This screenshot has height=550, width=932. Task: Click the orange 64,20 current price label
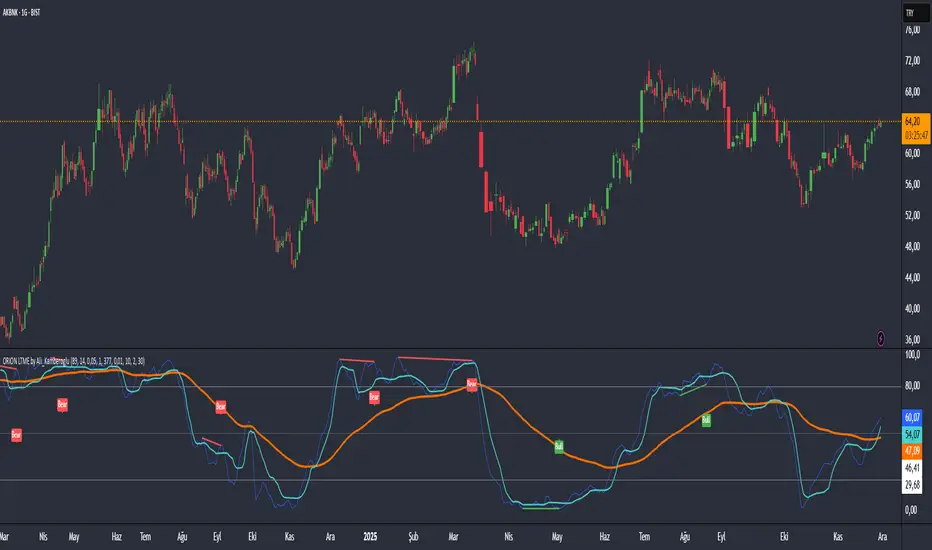tap(911, 122)
